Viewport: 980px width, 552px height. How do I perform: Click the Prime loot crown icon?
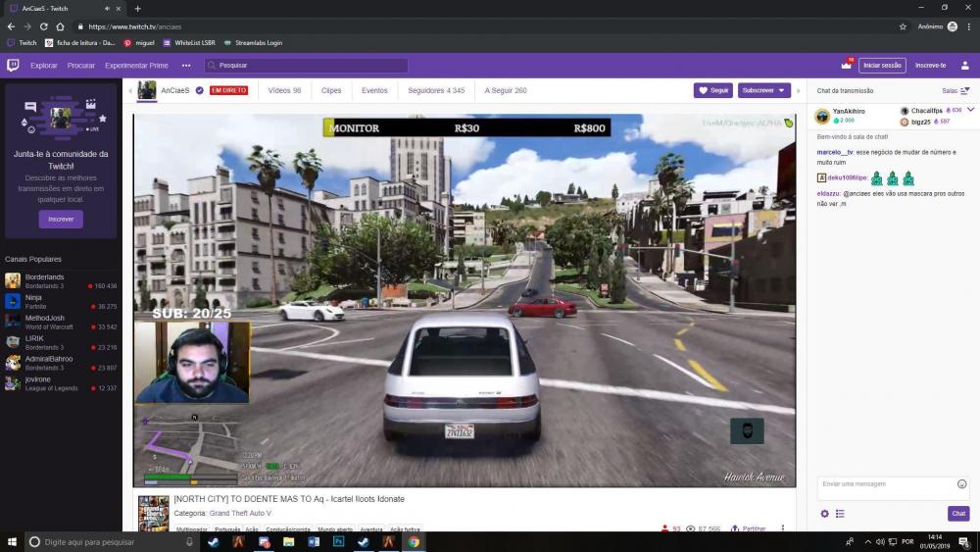(x=846, y=66)
